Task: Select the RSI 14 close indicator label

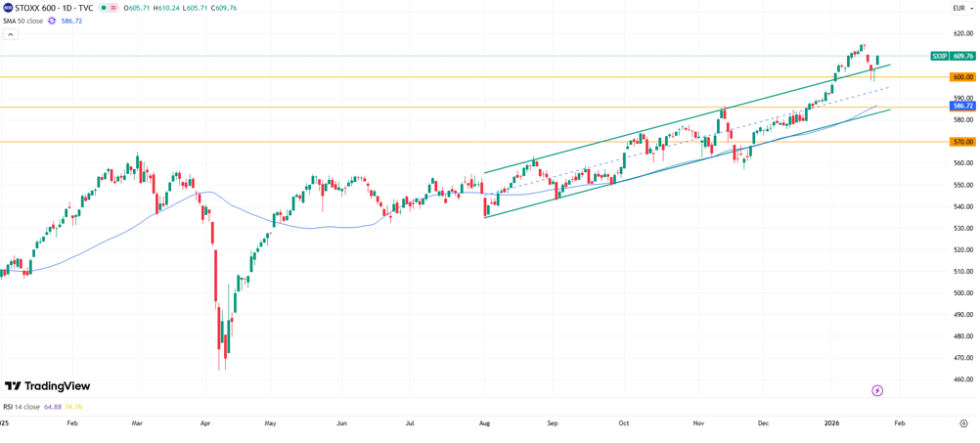Action: (x=22, y=407)
